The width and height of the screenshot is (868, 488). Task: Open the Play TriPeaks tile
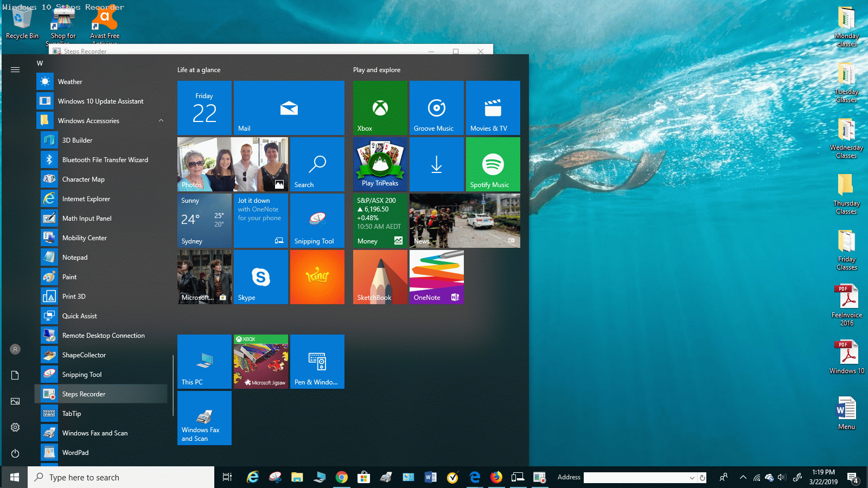(x=380, y=164)
